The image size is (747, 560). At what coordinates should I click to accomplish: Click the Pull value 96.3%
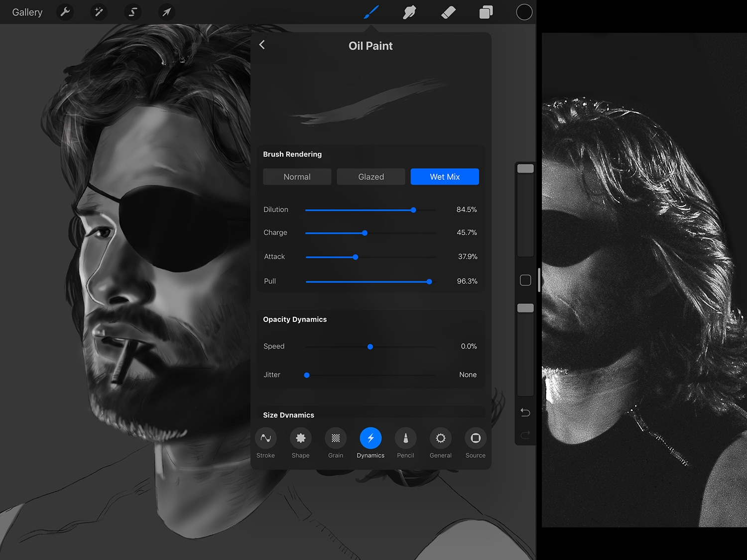pyautogui.click(x=467, y=281)
